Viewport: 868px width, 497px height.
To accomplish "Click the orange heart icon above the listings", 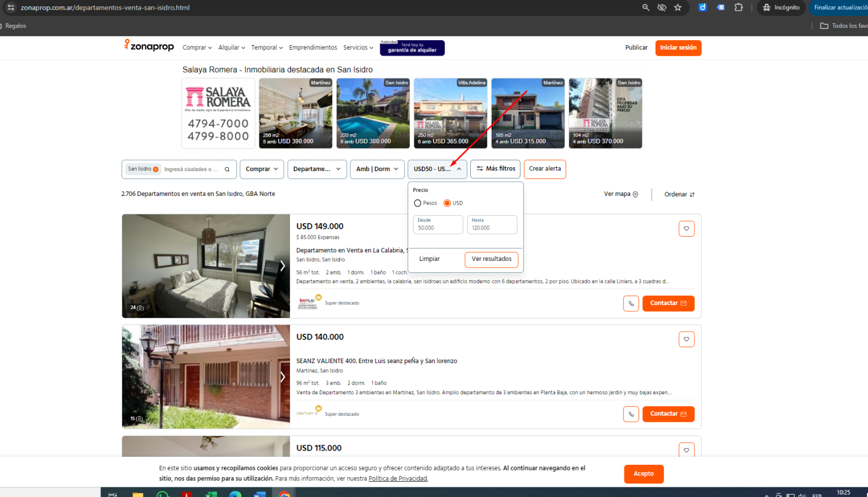I will [687, 228].
